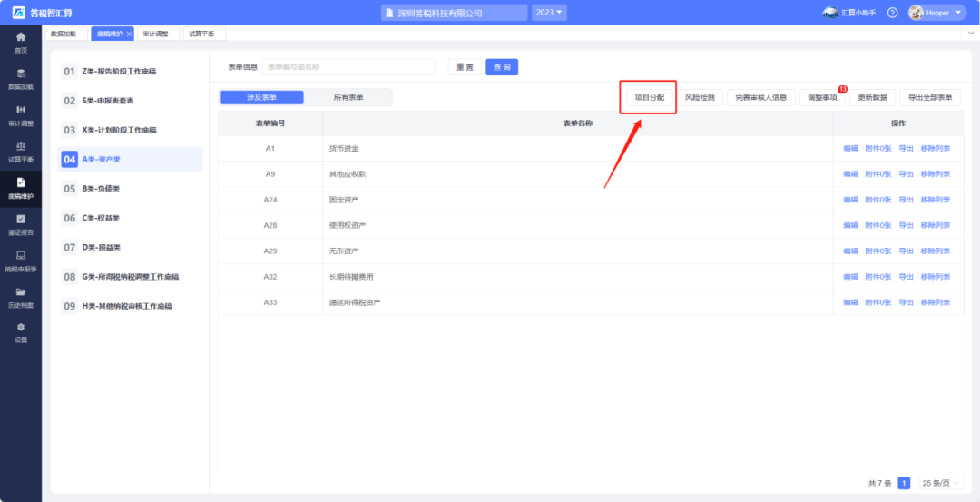980x502 pixels.
Task: Click 导出 for the 固定资产 row
Action: 906,200
